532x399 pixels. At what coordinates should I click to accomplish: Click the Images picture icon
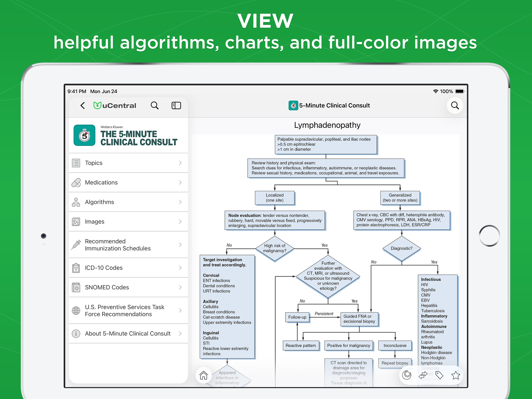pos(76,222)
